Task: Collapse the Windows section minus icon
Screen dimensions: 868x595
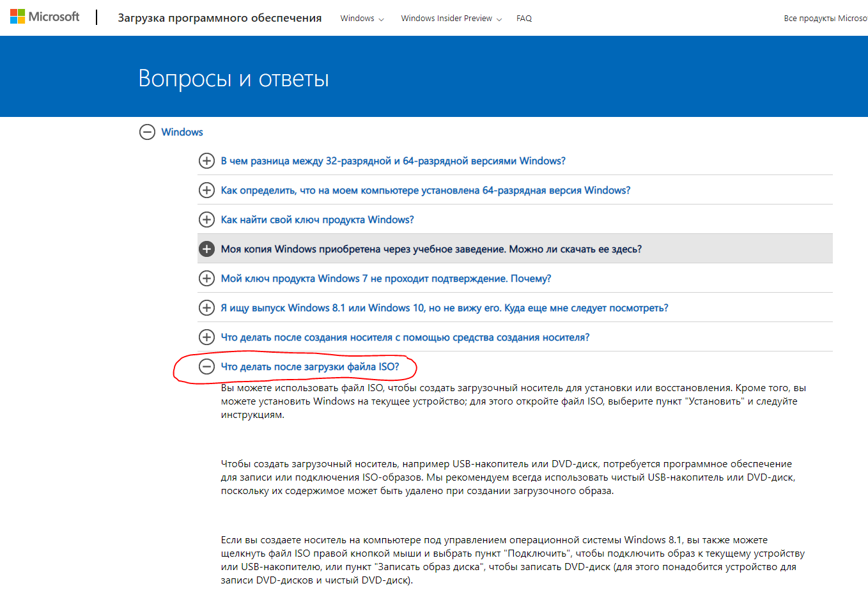Action: [147, 132]
